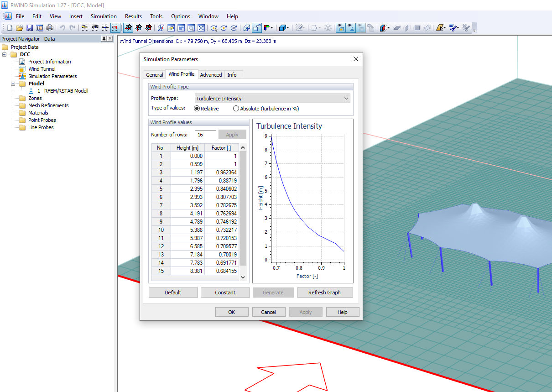Screen dimensions: 552x392
Task: Click the rotate-with-cursor view toolbar icon
Action: 214,28
